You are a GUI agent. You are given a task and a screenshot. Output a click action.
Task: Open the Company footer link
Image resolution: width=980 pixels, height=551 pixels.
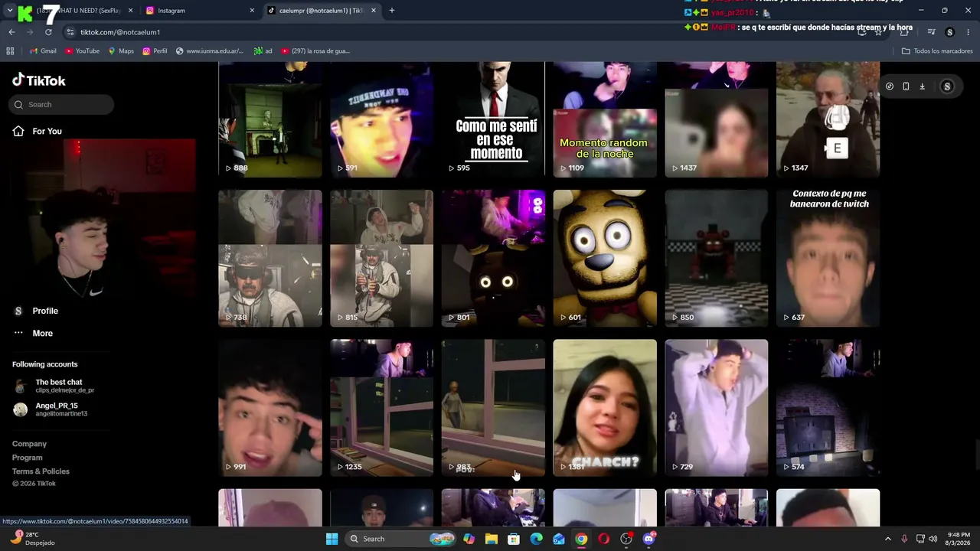tap(29, 444)
